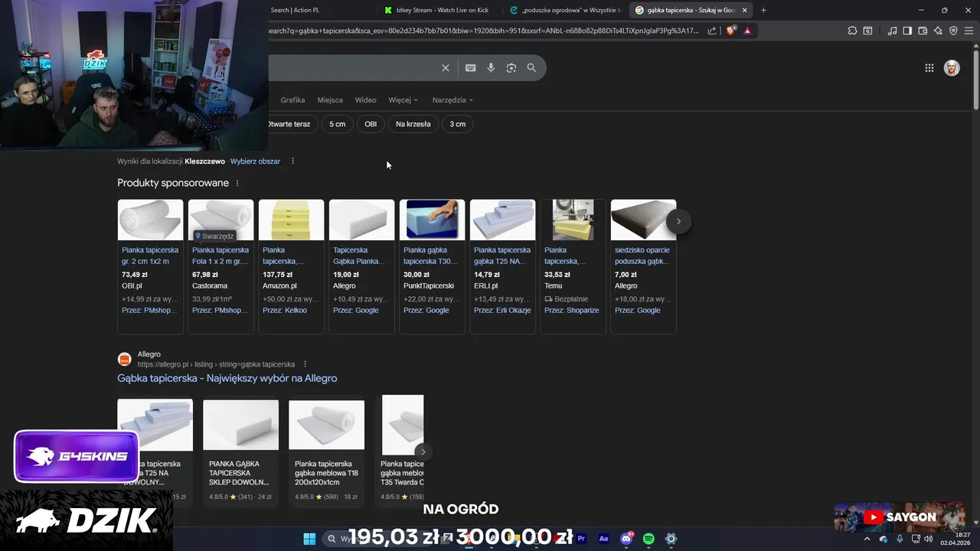This screenshot has height=551, width=980.
Task: Open Brave Rewards triangle icon
Action: [747, 31]
